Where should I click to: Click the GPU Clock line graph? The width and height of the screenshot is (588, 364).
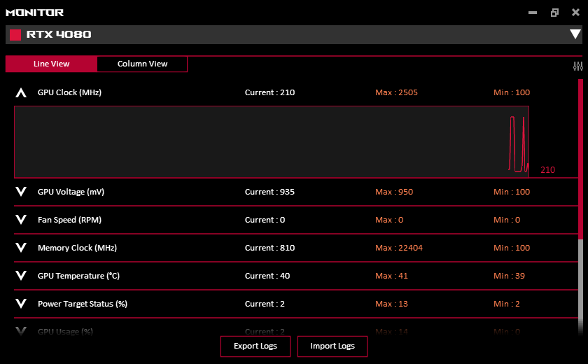pos(272,141)
